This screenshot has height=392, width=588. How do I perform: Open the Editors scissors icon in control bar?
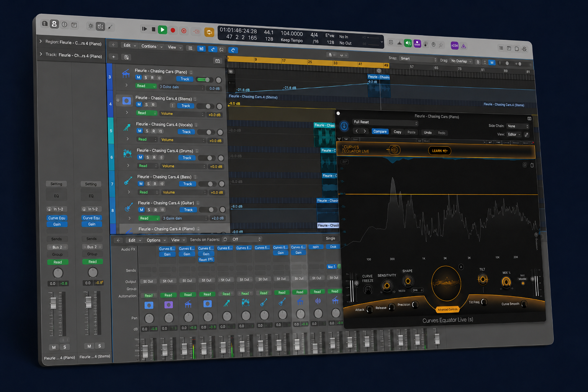click(x=110, y=27)
